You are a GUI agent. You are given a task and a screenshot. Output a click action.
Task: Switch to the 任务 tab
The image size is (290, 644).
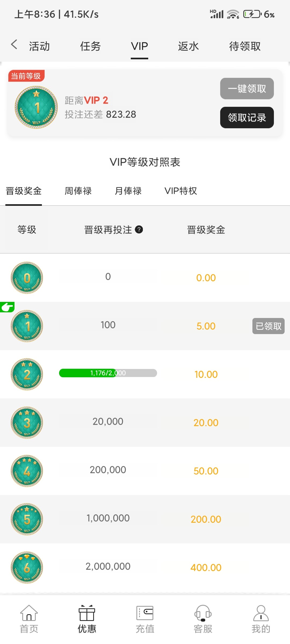click(90, 46)
